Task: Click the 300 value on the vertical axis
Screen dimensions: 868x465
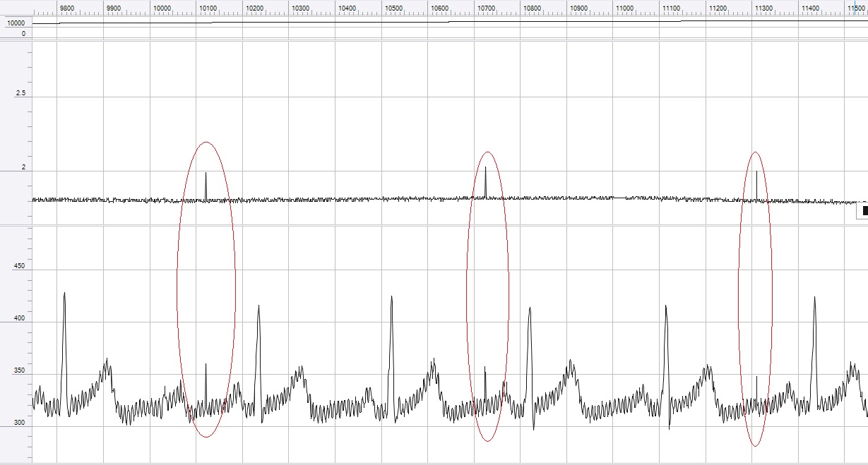Action: point(20,423)
